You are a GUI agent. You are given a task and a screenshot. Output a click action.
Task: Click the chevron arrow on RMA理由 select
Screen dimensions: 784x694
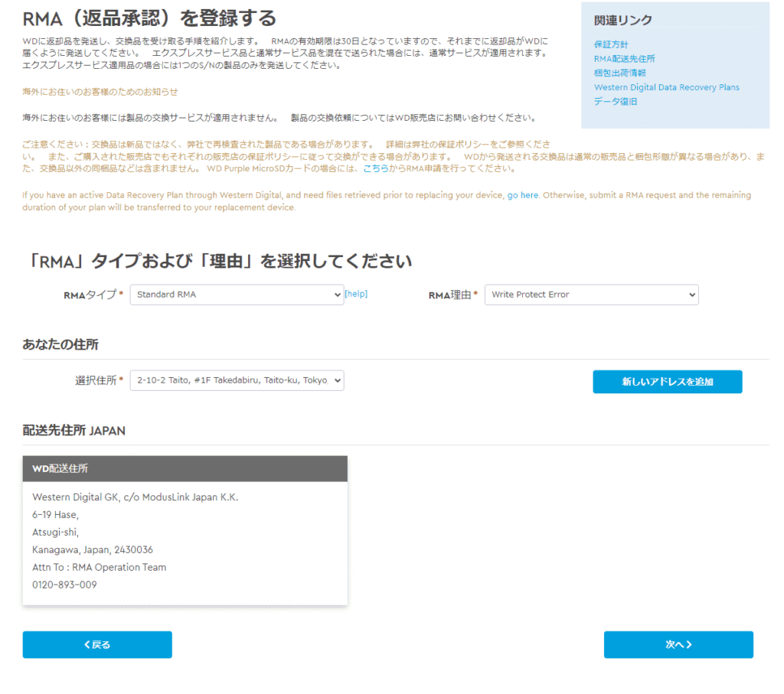(692, 295)
